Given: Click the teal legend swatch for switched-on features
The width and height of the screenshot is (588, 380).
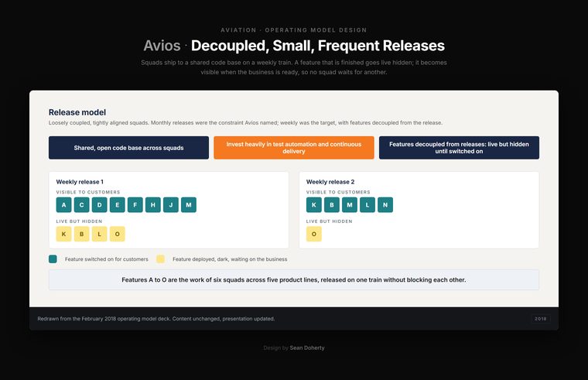Looking at the screenshot, I should tap(53, 258).
